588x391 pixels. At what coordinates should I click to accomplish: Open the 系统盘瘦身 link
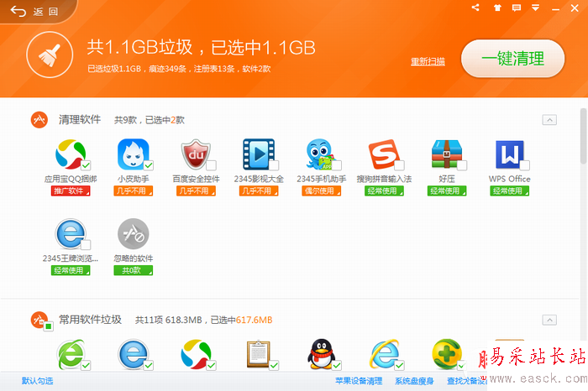(414, 381)
